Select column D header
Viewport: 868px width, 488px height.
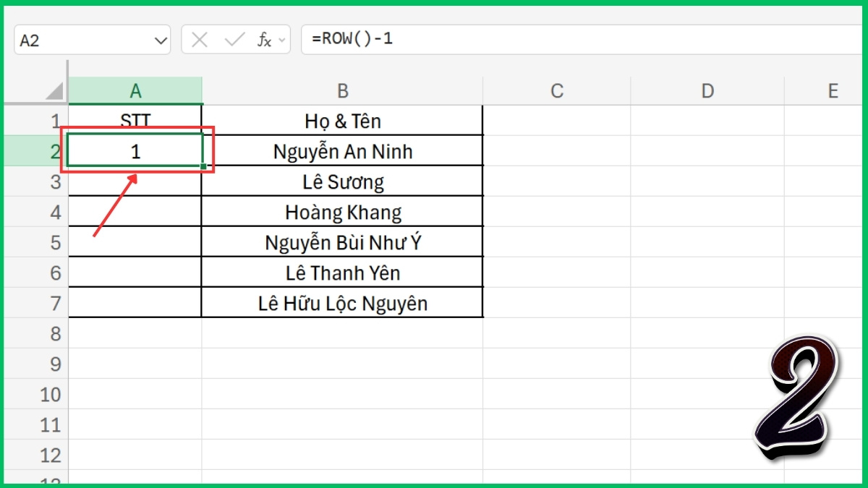pyautogui.click(x=707, y=90)
